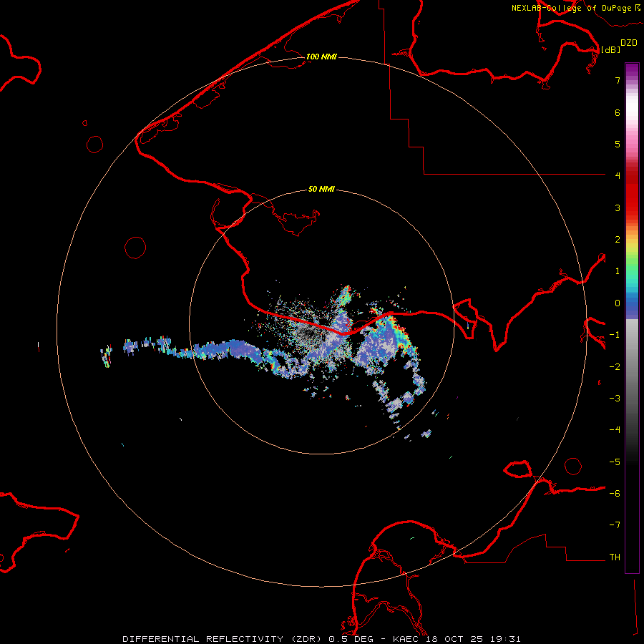Select the 50 NMI range ring label
Screen dimensions: 644x644
[321, 189]
